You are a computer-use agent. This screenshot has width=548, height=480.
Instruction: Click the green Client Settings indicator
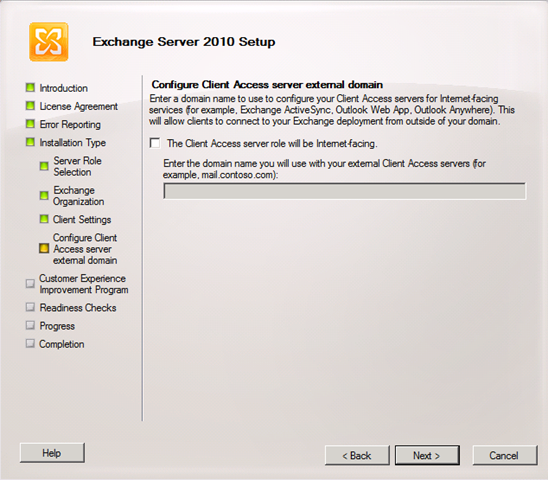pyautogui.click(x=44, y=219)
